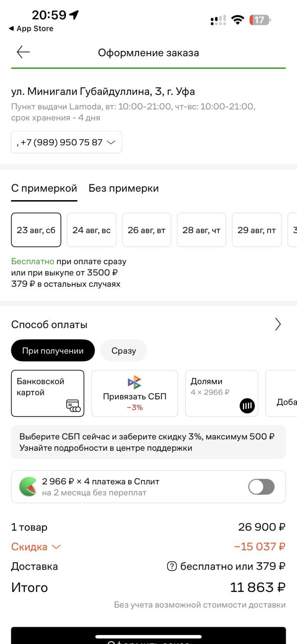The height and width of the screenshot is (644, 297).
Task: Choose the 28 авг, чт delivery date
Action: coord(201,230)
